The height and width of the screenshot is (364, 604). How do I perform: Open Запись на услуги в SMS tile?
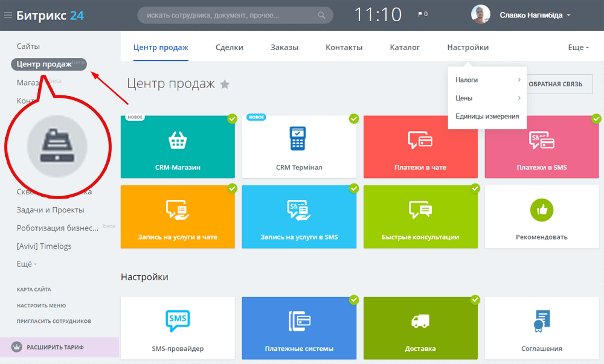[299, 217]
